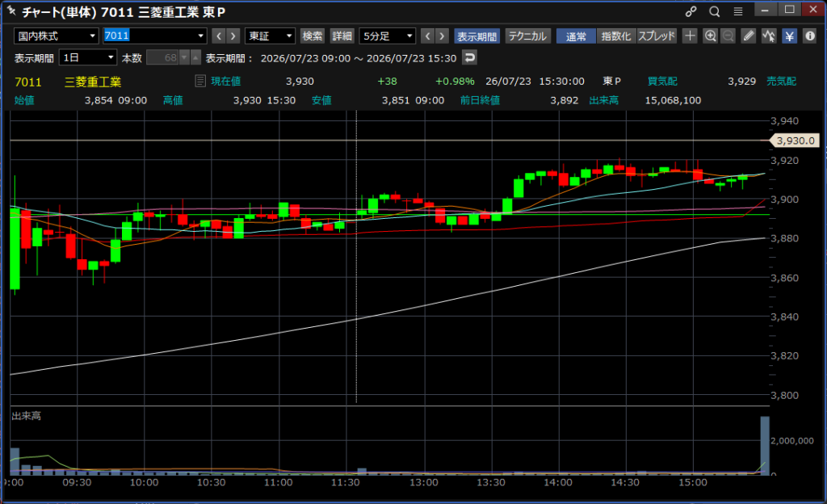This screenshot has width=827, height=504.
Task: Click the 安値 low price label
Action: point(321,100)
